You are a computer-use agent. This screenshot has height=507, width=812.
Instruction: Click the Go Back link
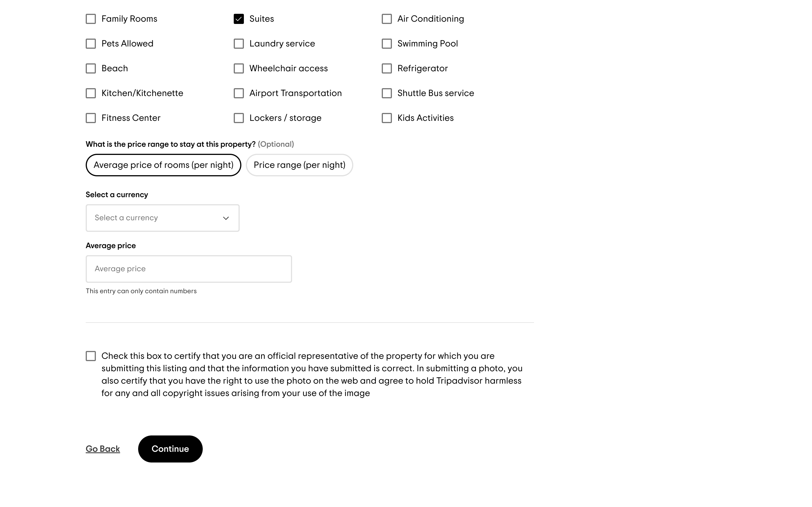coord(103,449)
